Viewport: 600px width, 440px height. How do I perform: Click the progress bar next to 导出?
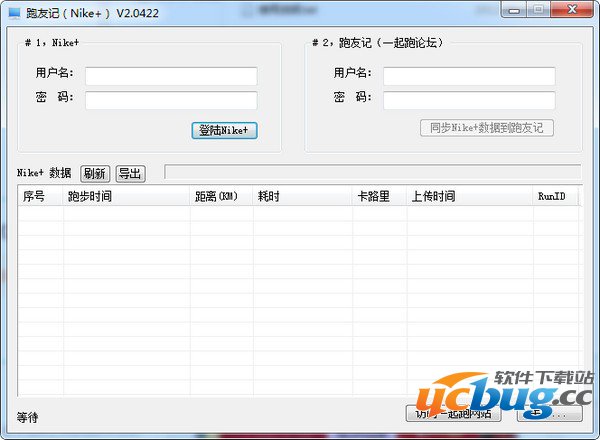point(373,172)
